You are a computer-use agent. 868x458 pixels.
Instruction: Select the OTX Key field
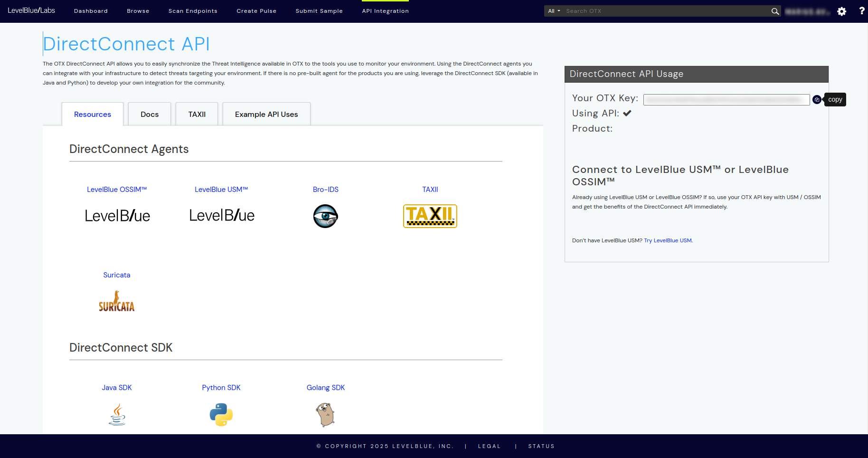(x=726, y=99)
